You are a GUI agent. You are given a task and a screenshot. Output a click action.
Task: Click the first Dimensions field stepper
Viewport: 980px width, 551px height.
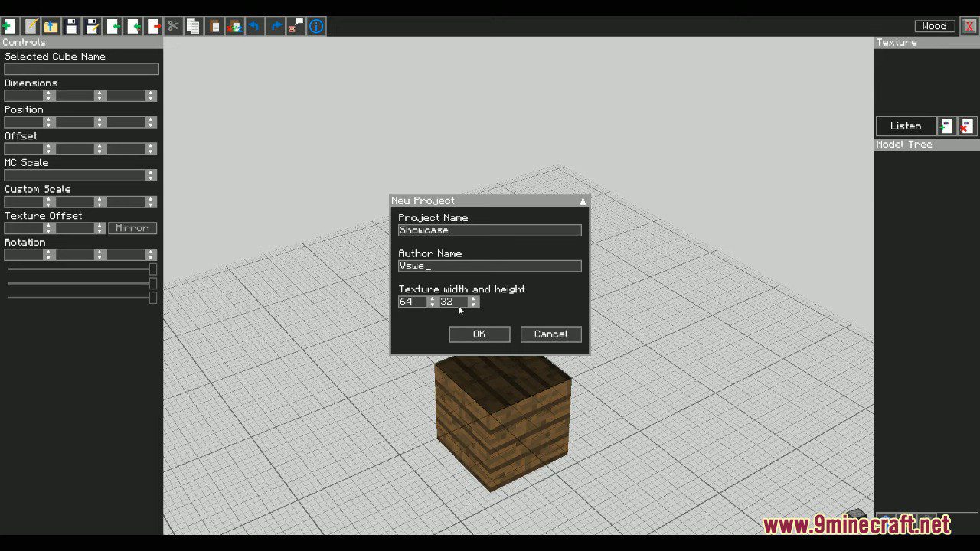pos(49,96)
